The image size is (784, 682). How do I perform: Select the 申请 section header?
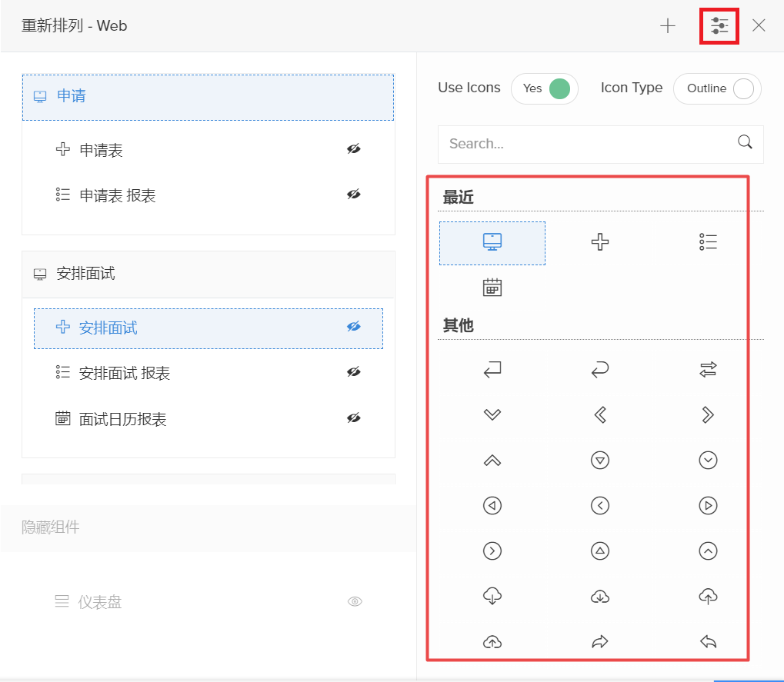[208, 97]
